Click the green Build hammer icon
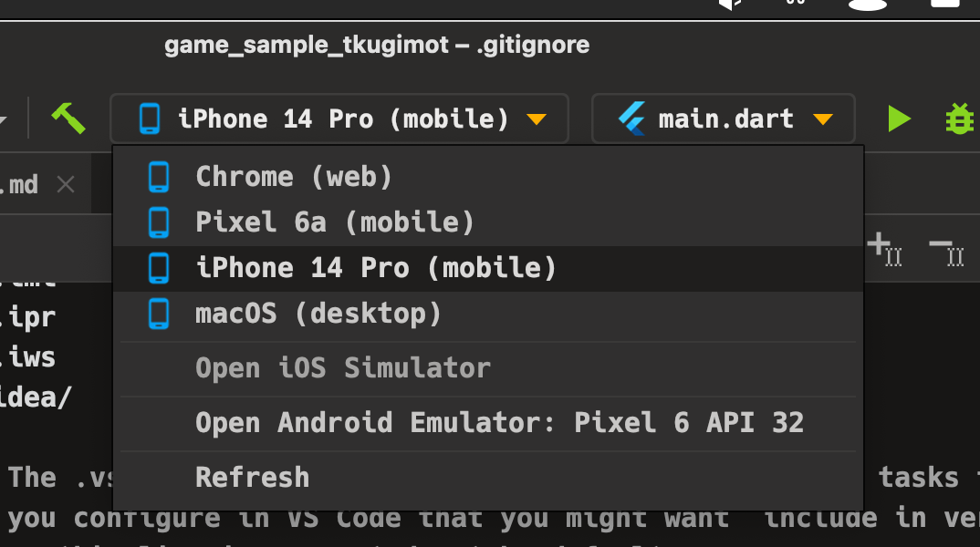 click(68, 118)
